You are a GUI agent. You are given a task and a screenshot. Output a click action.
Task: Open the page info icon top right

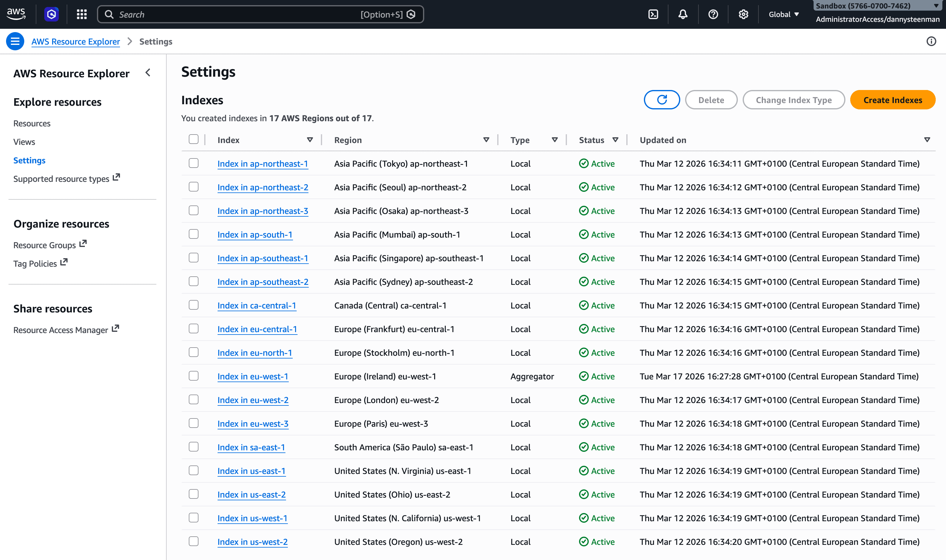click(x=931, y=42)
